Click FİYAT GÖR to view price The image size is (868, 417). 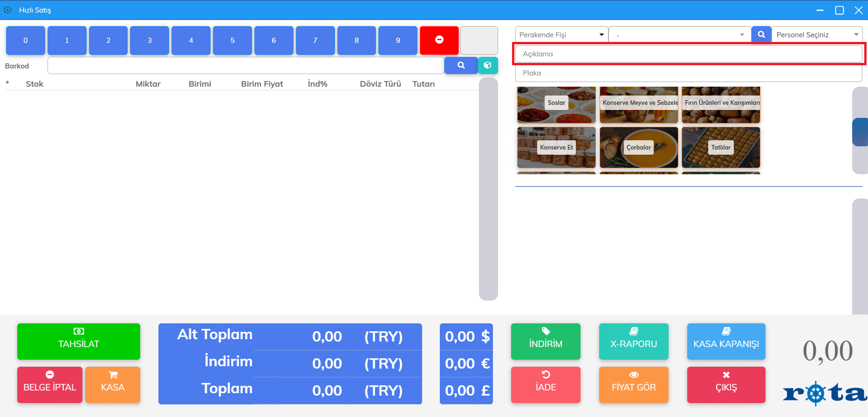634,384
